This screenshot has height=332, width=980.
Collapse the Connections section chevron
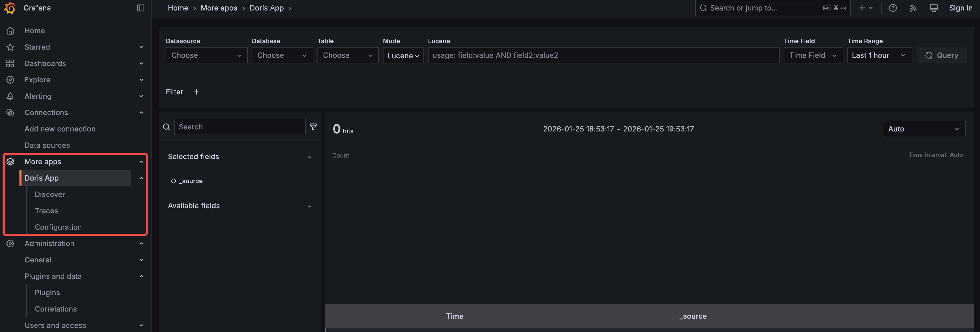click(141, 113)
